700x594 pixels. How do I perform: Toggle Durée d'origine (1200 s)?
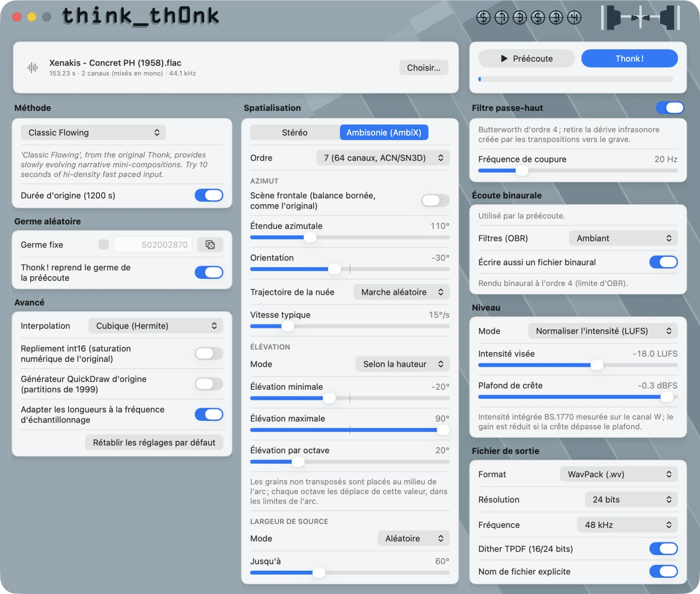click(x=209, y=196)
